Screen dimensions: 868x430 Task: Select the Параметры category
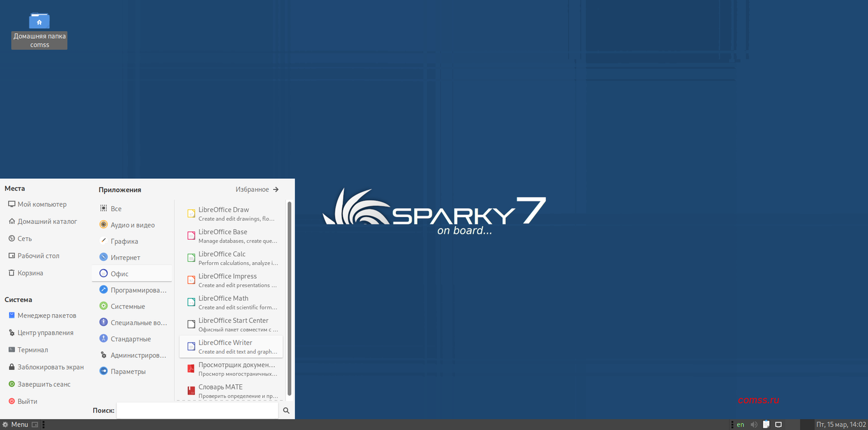(132, 371)
